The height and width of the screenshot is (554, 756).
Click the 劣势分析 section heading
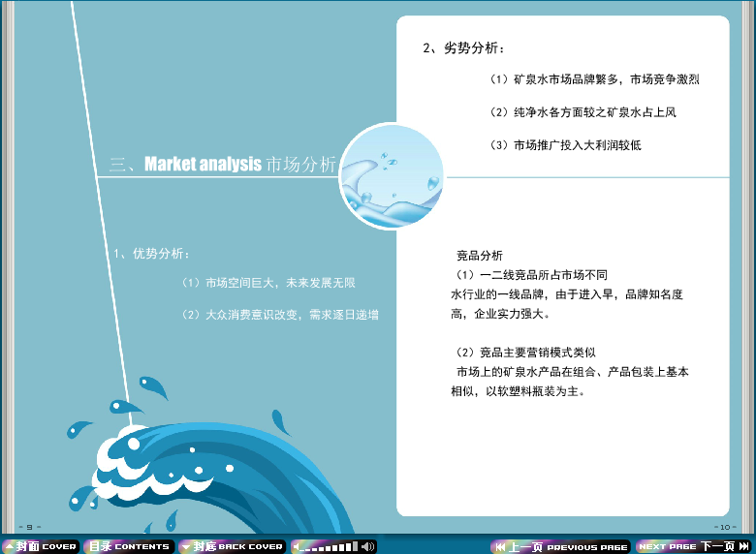(x=463, y=47)
